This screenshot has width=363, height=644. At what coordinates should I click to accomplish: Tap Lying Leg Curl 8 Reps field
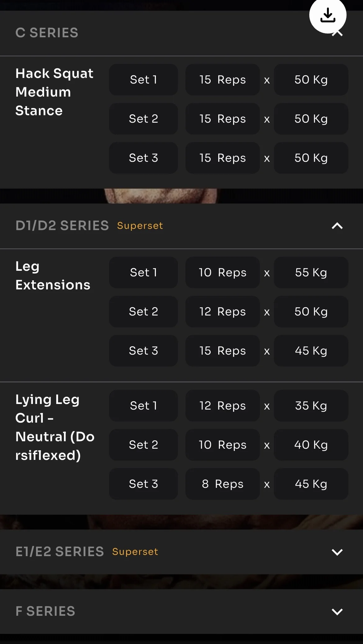(x=222, y=484)
